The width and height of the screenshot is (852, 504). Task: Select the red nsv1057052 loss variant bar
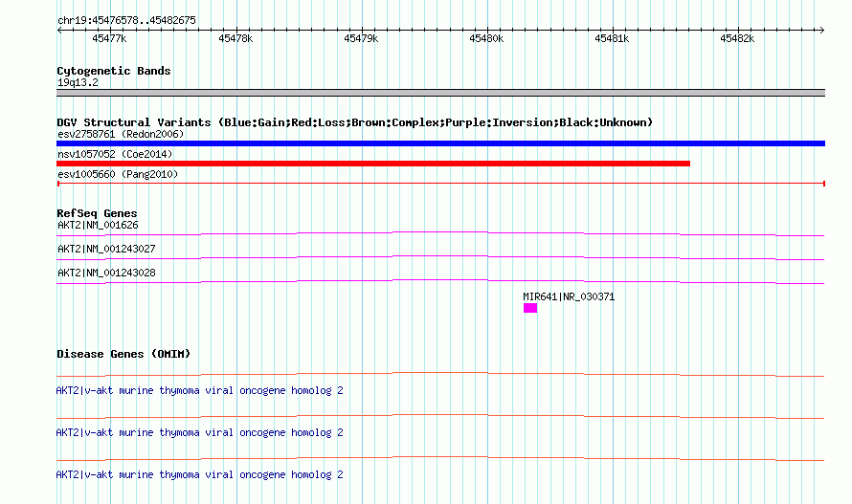pos(373,164)
